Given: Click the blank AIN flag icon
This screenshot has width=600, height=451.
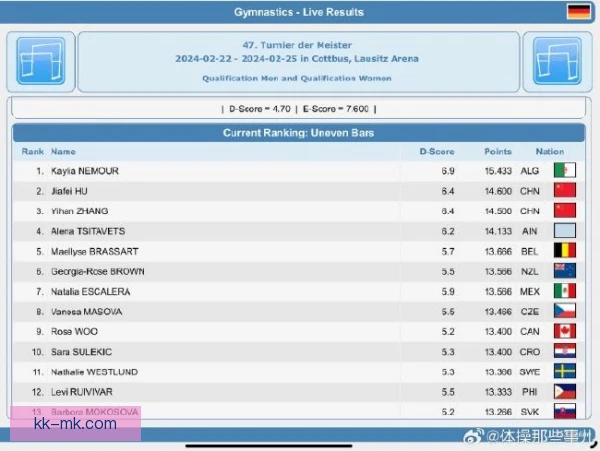Looking at the screenshot, I should [x=565, y=231].
